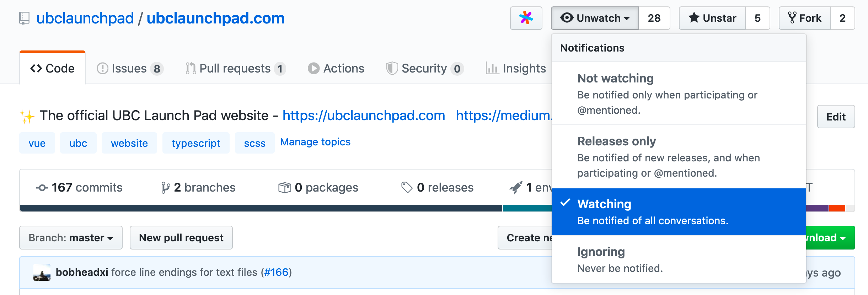The image size is (868, 295).
Task: Click the Issues count badge 8
Action: [157, 69]
